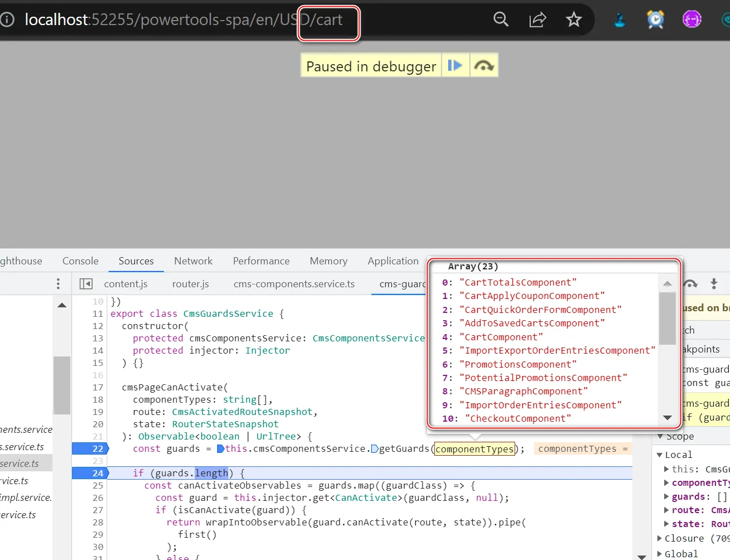Set breakpoint on line 28
This screenshot has height=560, width=730.
[x=98, y=522]
